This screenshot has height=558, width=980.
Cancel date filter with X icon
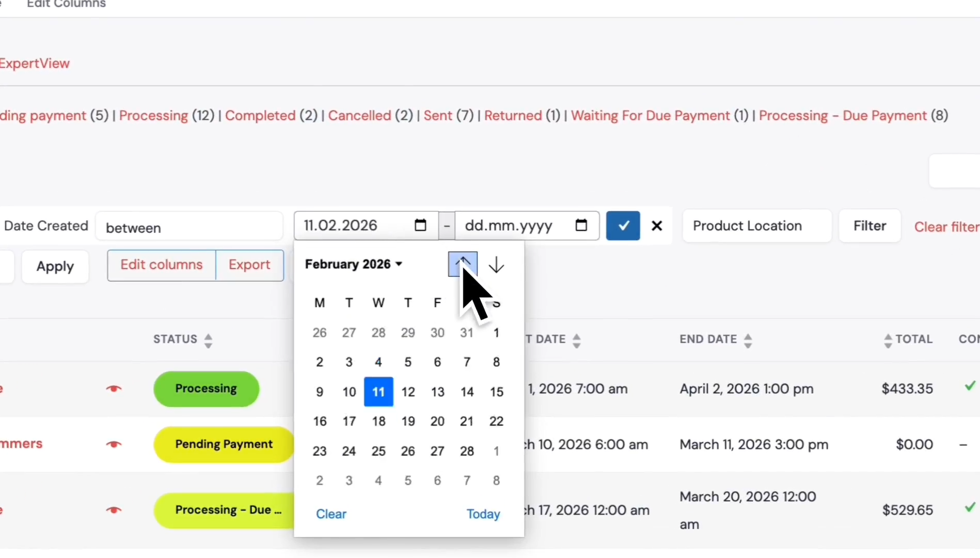click(657, 226)
